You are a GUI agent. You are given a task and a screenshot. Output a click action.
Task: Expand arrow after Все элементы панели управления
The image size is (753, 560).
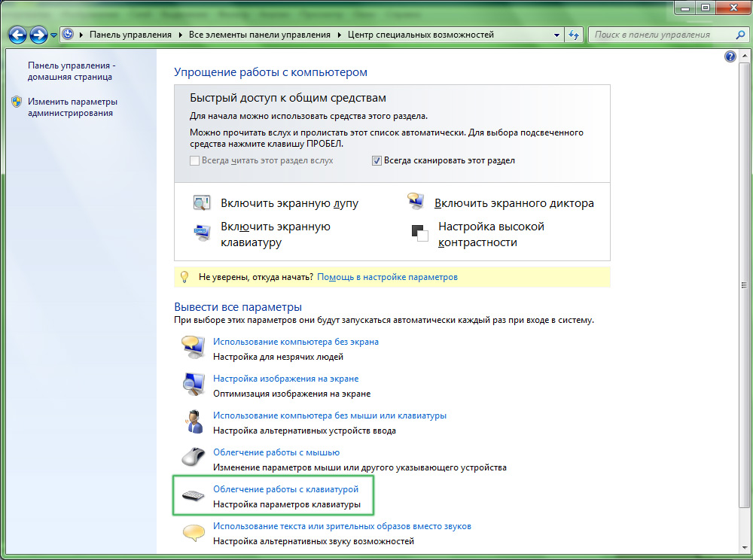click(339, 35)
